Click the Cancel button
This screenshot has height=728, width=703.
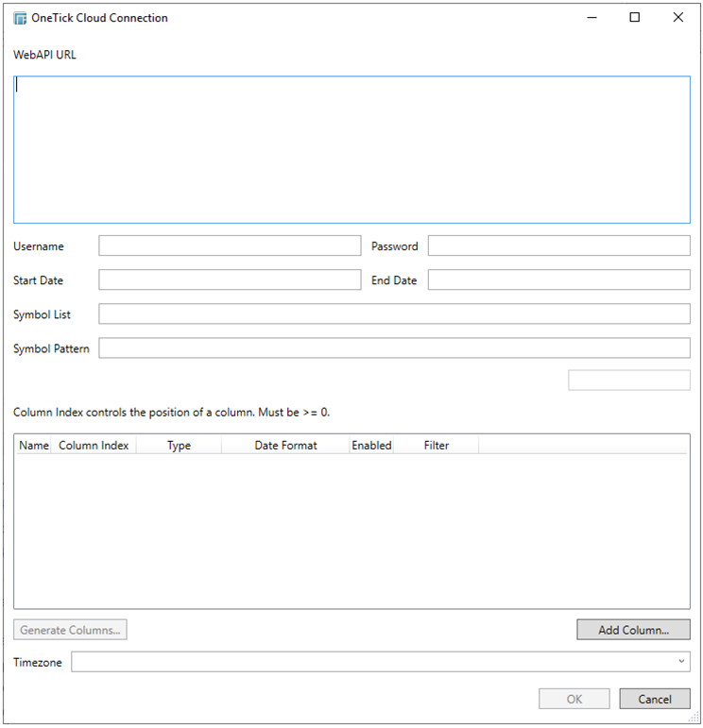coord(655,699)
